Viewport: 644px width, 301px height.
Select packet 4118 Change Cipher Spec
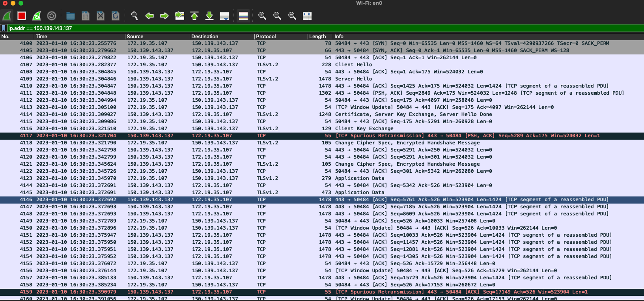point(322,143)
